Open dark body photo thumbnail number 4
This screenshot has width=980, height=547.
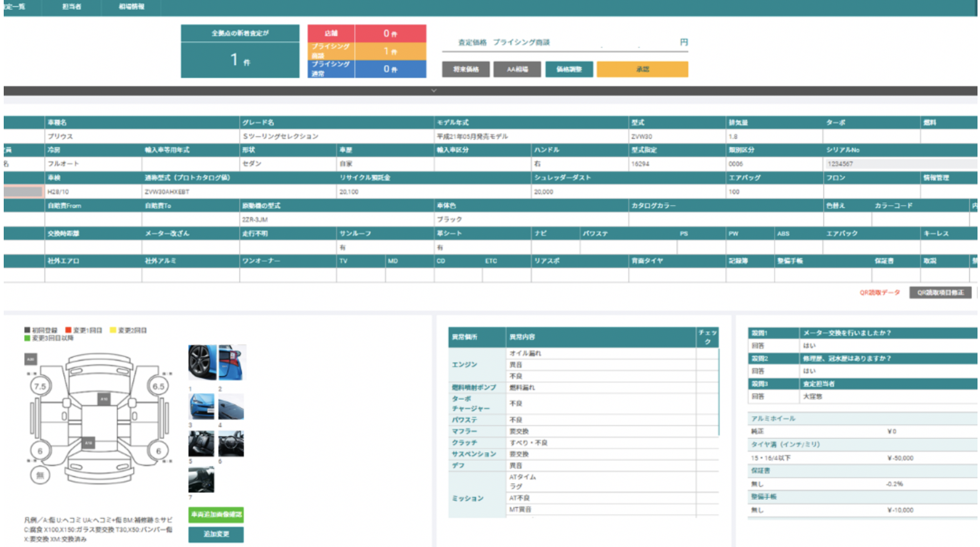(x=231, y=407)
